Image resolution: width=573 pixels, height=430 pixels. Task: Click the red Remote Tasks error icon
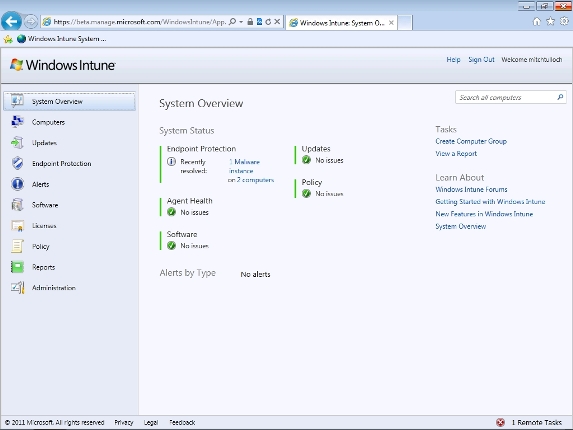(x=500, y=422)
